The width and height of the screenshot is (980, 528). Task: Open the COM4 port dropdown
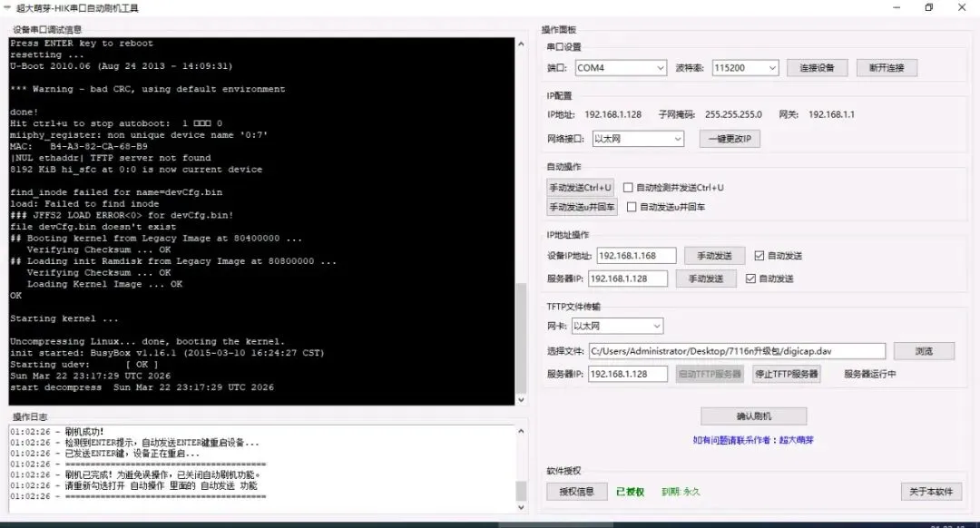point(620,67)
